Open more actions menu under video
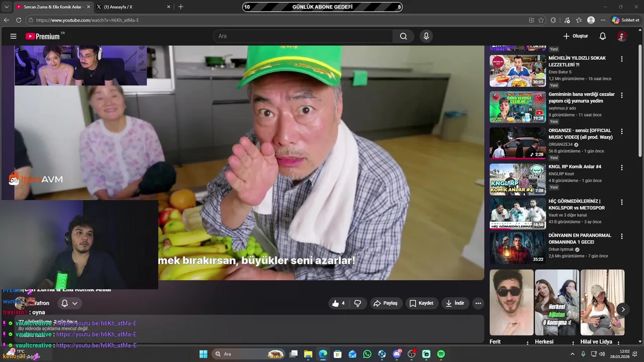The width and height of the screenshot is (644, 362). tap(478, 303)
